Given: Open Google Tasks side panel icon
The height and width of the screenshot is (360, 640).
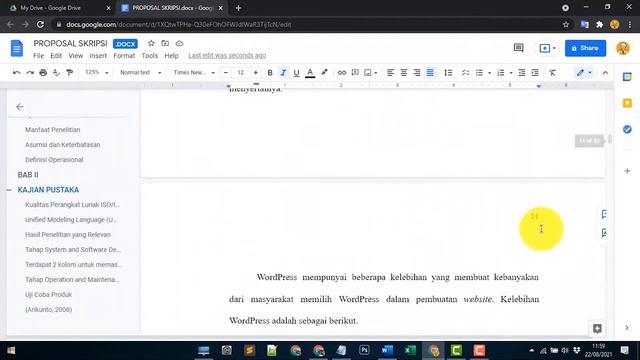Looking at the screenshot, I should [x=627, y=130].
